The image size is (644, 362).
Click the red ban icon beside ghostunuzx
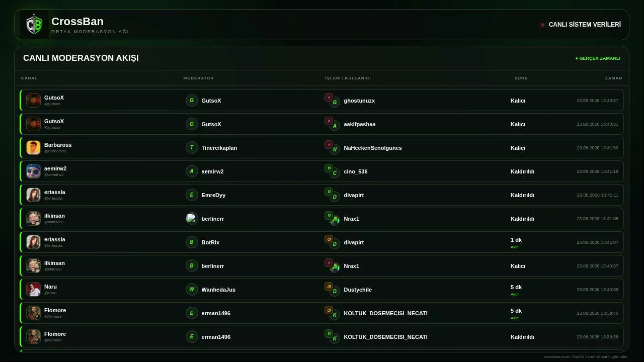pyautogui.click(x=329, y=98)
